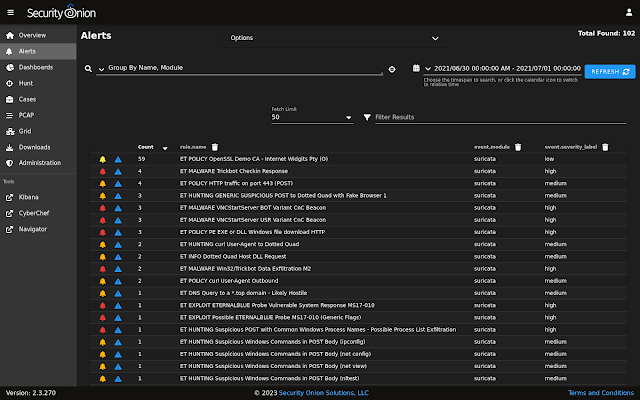Click the event.module column header
This screenshot has width=640, height=400.
pos(492,147)
